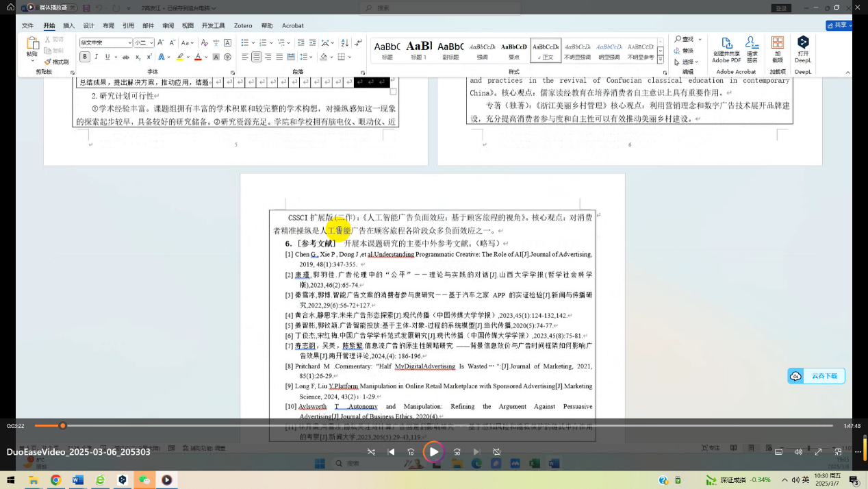
Task: Switch to the 插入 ribbon tab
Action: pos(69,25)
